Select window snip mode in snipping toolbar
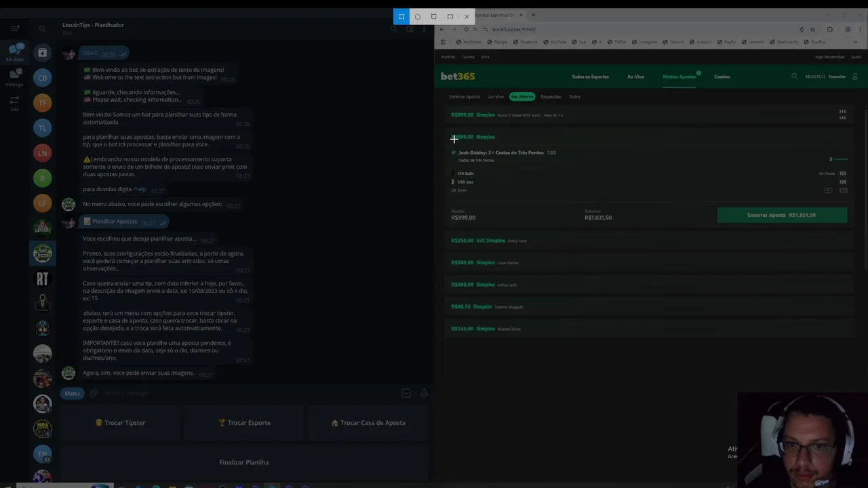Viewport: 868px width, 488px height. click(434, 16)
